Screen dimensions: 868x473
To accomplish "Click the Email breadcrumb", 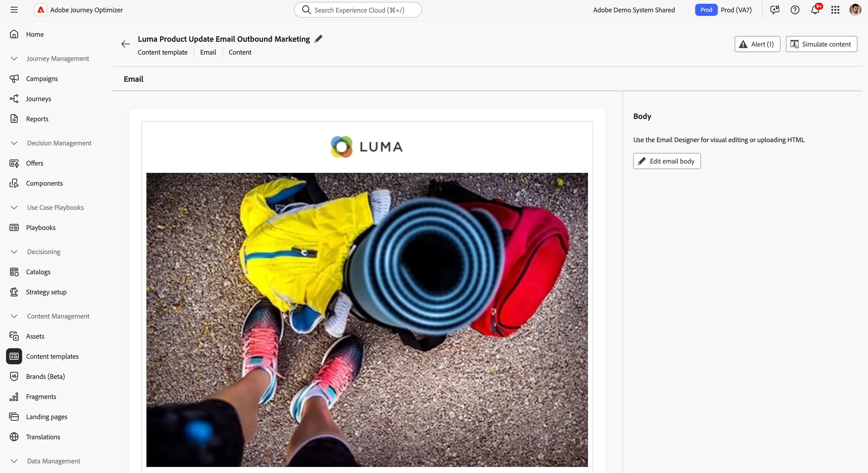I will [208, 52].
